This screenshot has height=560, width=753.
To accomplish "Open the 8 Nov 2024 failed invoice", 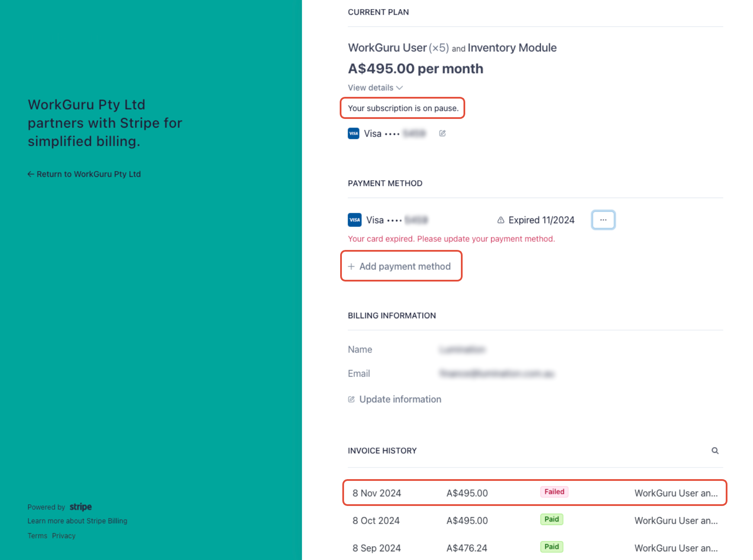I will coord(535,493).
